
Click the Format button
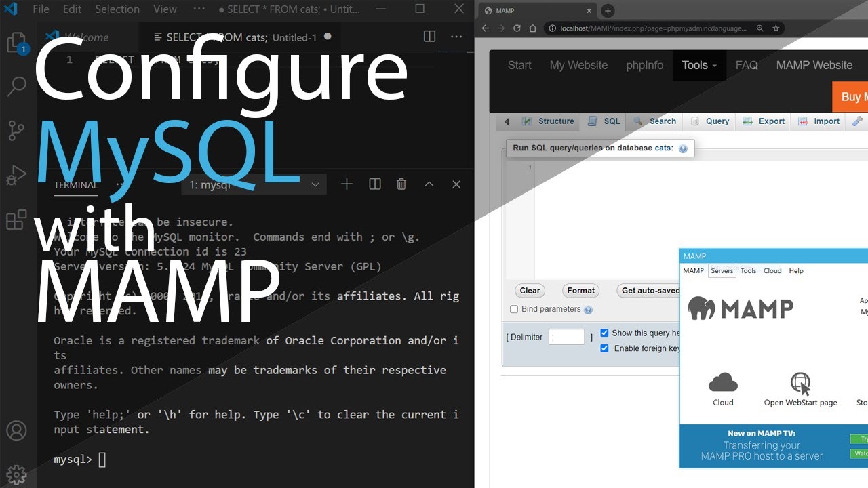pyautogui.click(x=581, y=290)
